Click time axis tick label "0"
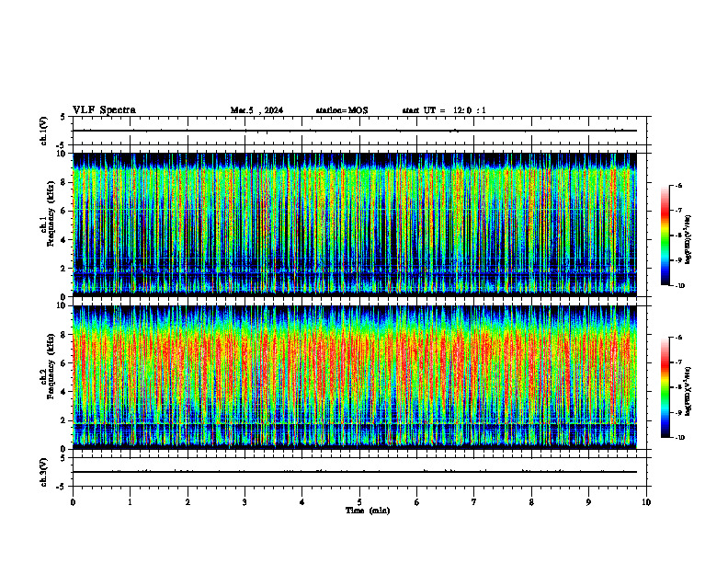Viewport: 728px width, 563px height. tap(73, 502)
